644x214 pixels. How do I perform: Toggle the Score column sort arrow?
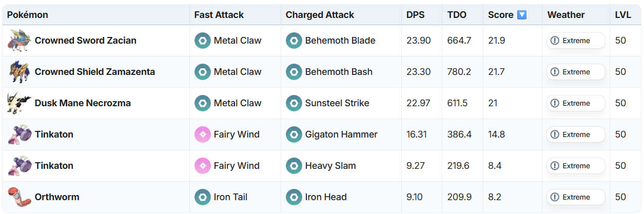point(522,15)
